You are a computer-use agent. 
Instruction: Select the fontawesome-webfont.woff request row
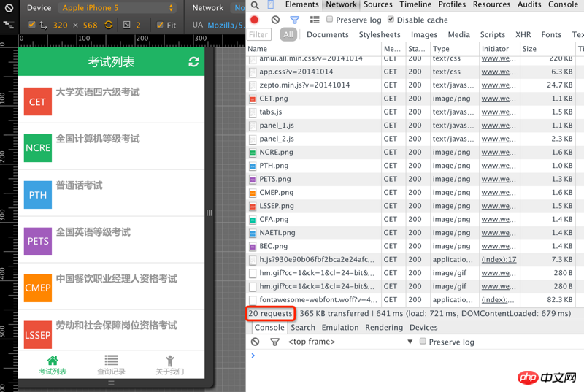coord(415,300)
